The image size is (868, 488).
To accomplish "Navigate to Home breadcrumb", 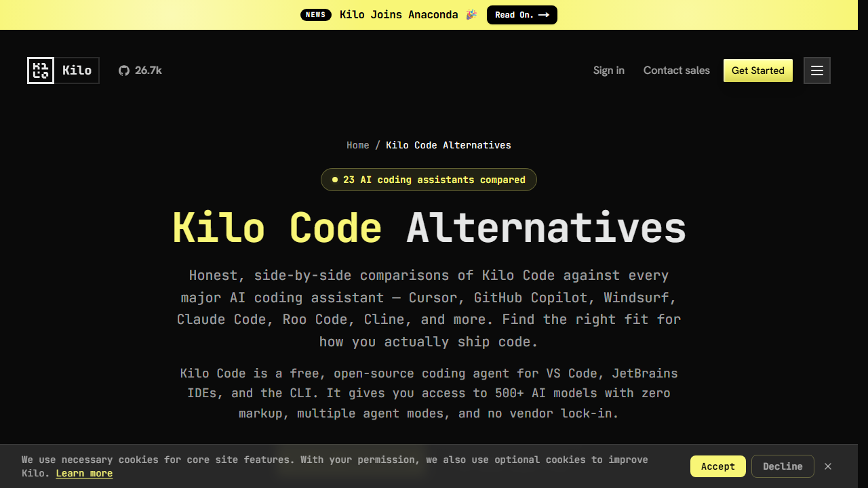I will [x=358, y=145].
